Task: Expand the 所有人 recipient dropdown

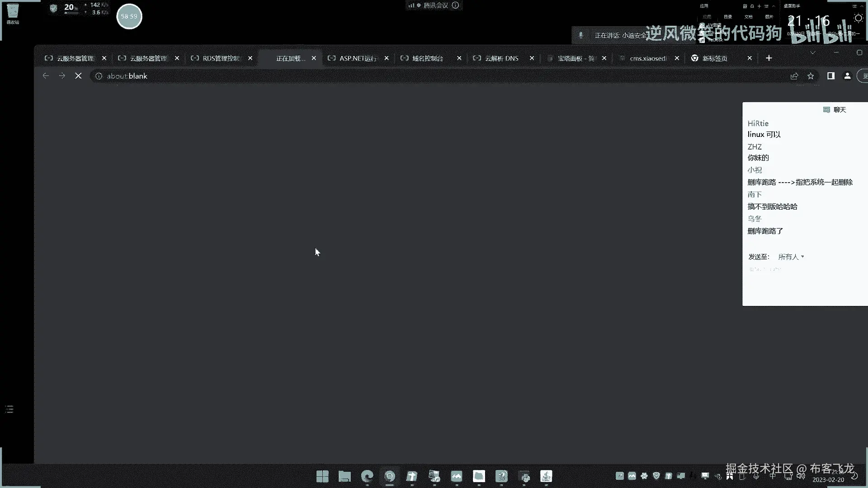Action: point(791,257)
